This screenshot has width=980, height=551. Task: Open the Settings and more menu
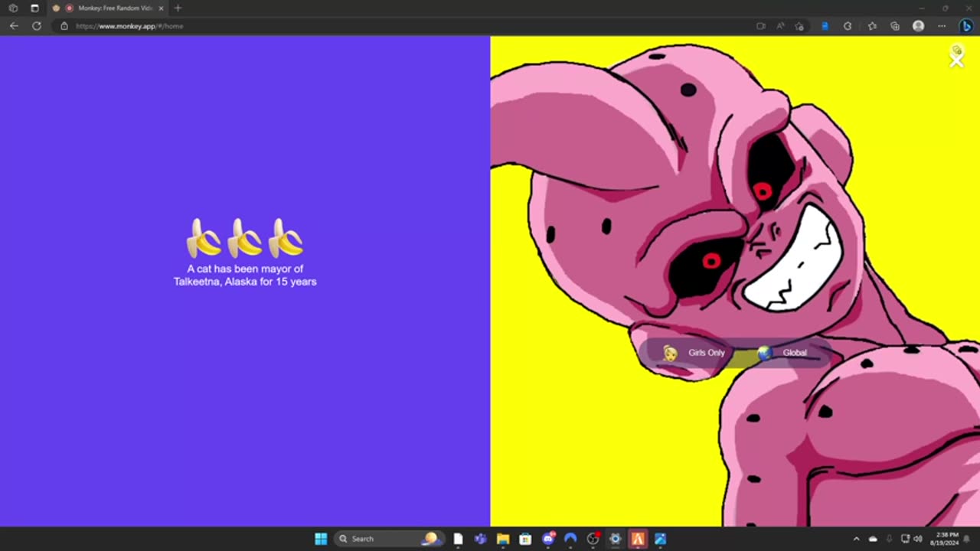(x=942, y=26)
